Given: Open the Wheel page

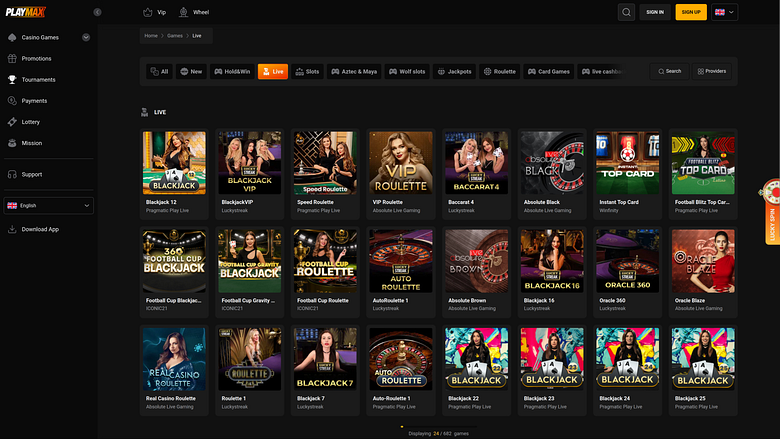Looking at the screenshot, I should pyautogui.click(x=194, y=12).
